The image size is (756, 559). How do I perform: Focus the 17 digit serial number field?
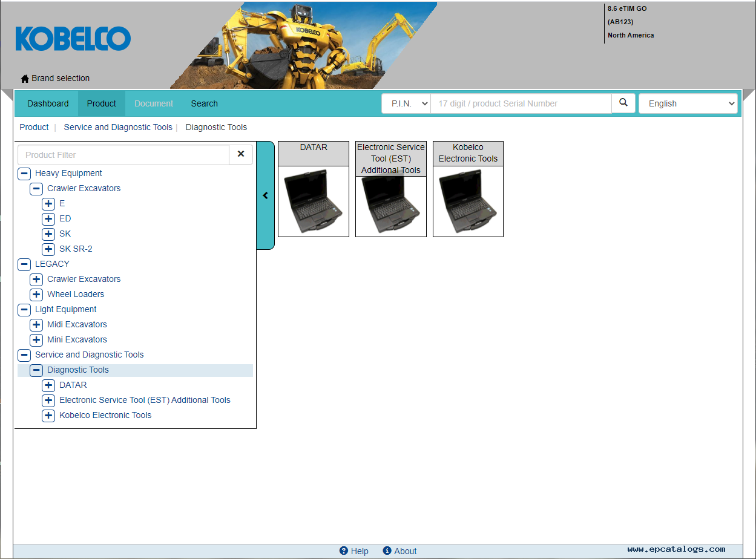click(x=521, y=103)
